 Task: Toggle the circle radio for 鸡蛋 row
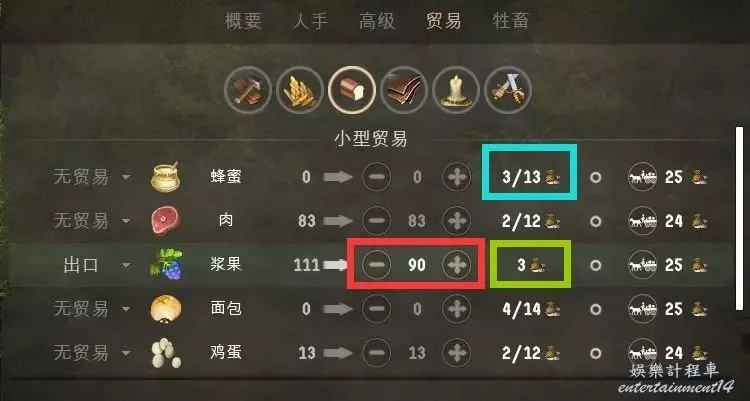596,353
